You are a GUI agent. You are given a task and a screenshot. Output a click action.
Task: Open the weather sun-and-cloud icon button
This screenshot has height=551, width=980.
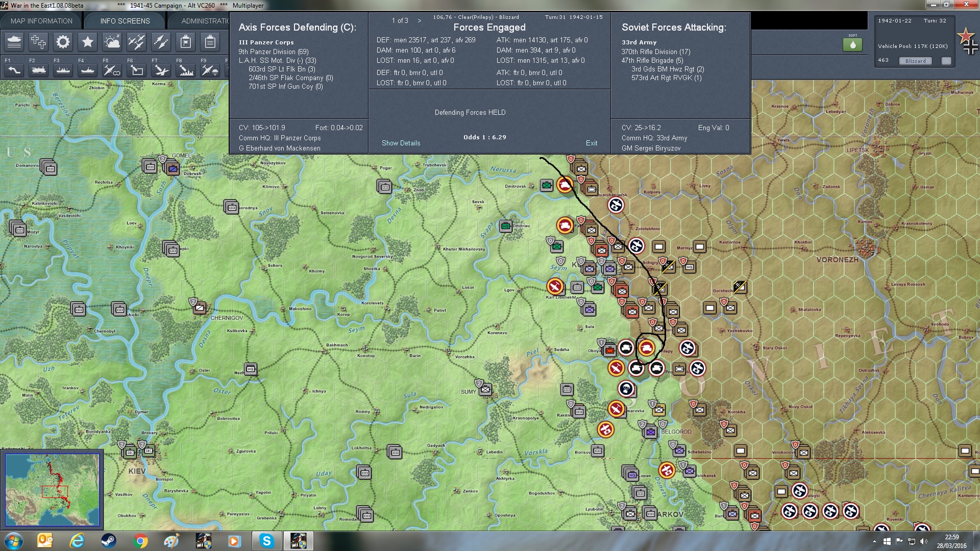click(112, 42)
